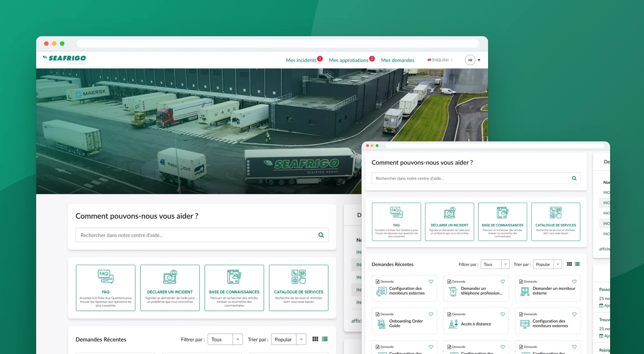The width and height of the screenshot is (644, 354).
Task: Open Déclarer un incident card in the back window
Action: [x=170, y=288]
